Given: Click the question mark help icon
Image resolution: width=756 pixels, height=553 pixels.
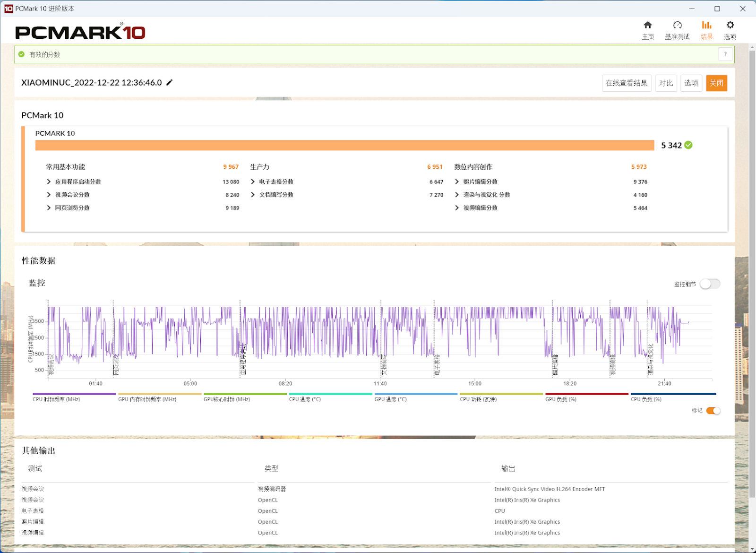Looking at the screenshot, I should point(725,54).
